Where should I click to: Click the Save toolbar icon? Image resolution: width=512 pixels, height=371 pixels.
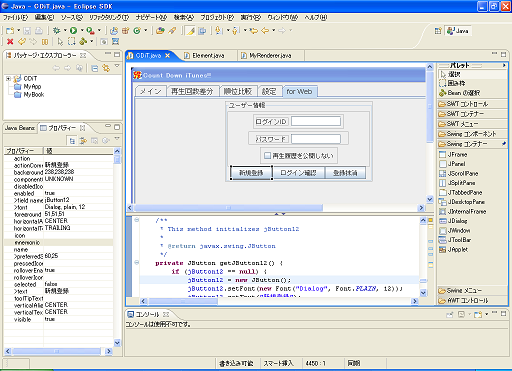(27, 31)
